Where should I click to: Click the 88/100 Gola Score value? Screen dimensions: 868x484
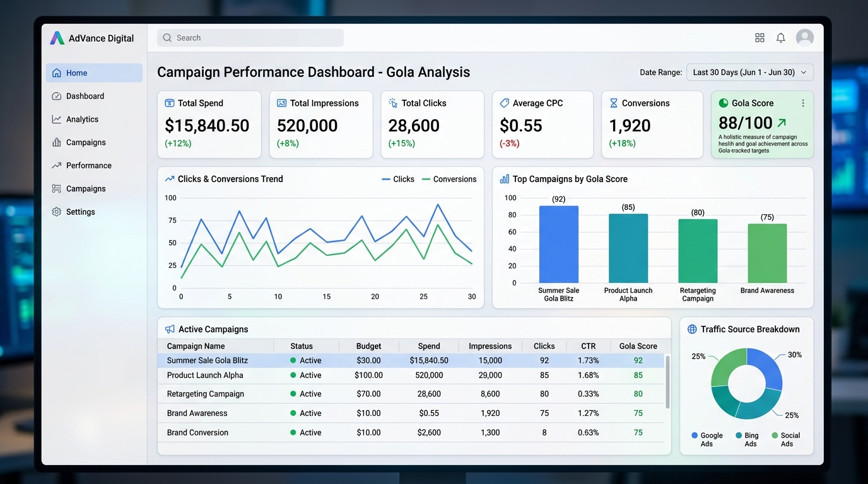[746, 123]
